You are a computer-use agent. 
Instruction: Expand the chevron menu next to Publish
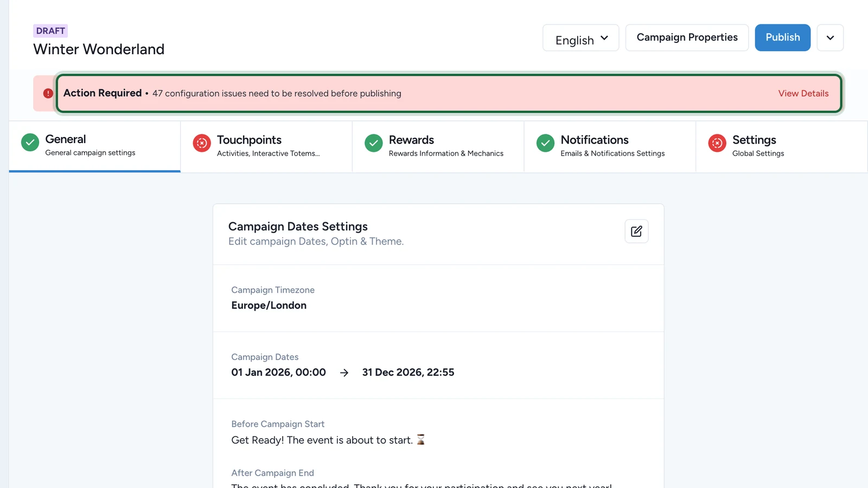click(x=830, y=38)
